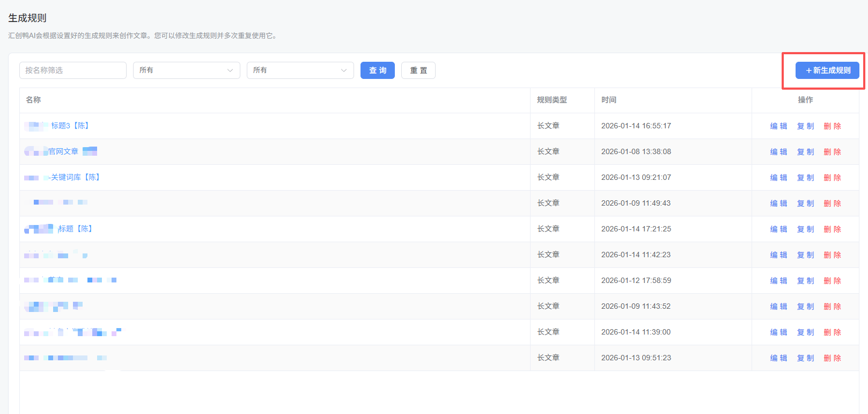Edit the rule dated 2026-01-09 11:49:43

[x=778, y=204]
